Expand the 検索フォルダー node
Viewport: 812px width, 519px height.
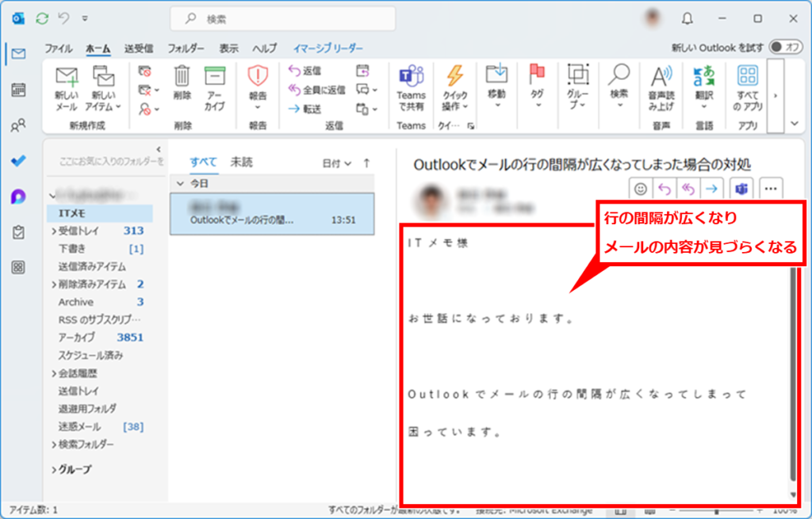pyautogui.click(x=54, y=445)
